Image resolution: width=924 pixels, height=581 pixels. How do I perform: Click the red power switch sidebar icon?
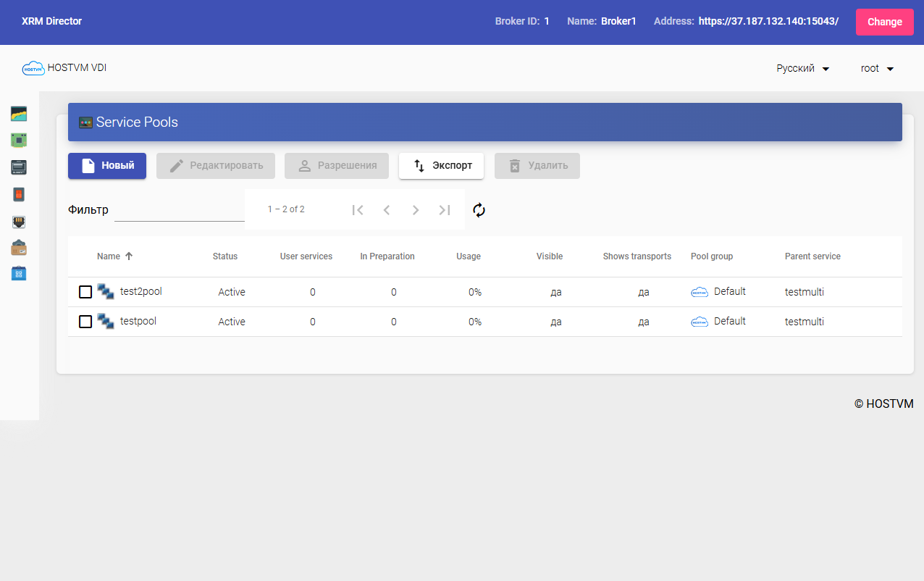[19, 194]
